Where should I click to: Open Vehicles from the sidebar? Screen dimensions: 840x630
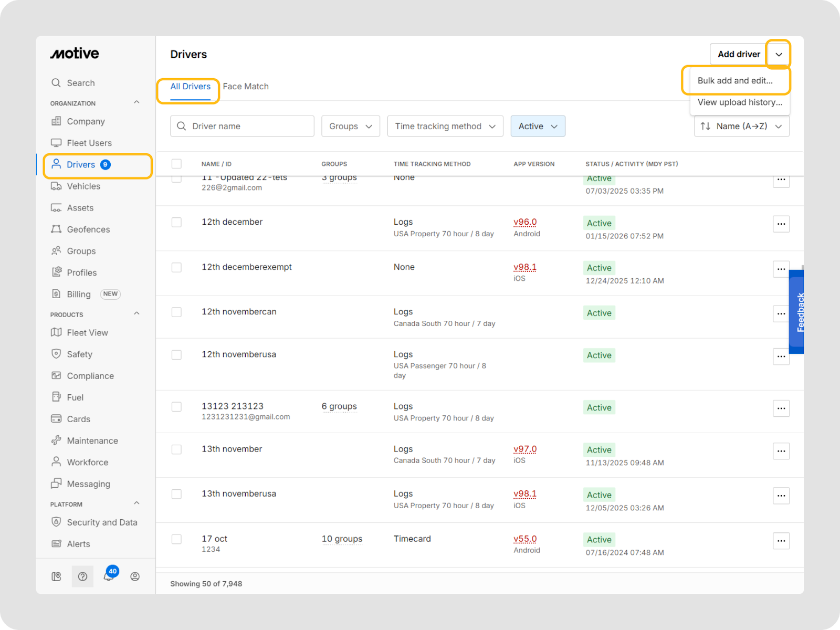point(83,186)
